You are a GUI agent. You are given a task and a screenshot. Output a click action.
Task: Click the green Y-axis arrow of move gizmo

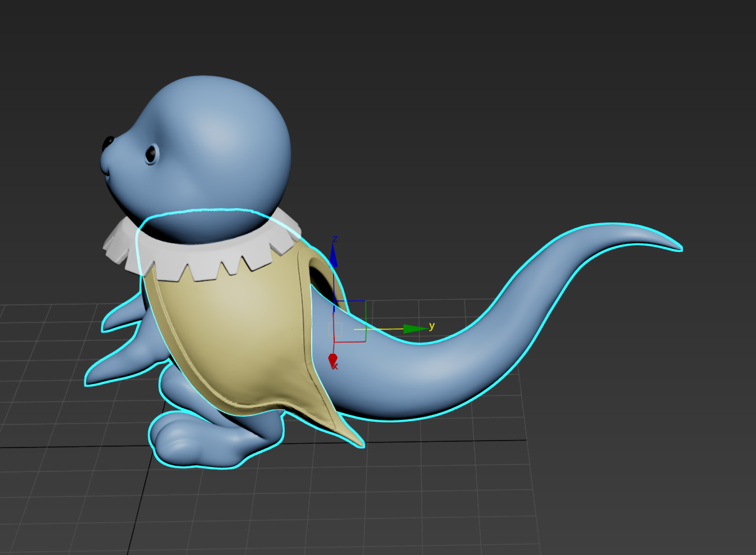point(415,328)
